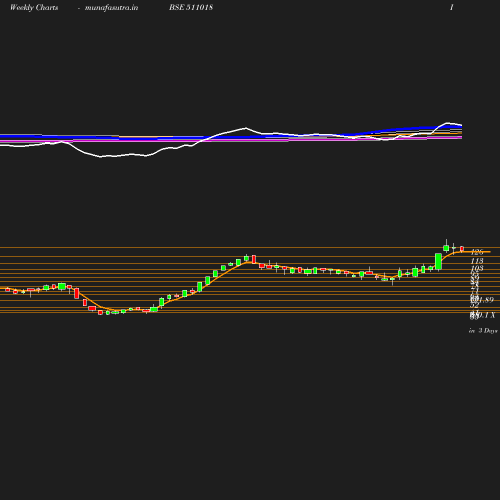Click the "0.1 X" multiplier label
The image size is (500, 500).
click(486, 315)
